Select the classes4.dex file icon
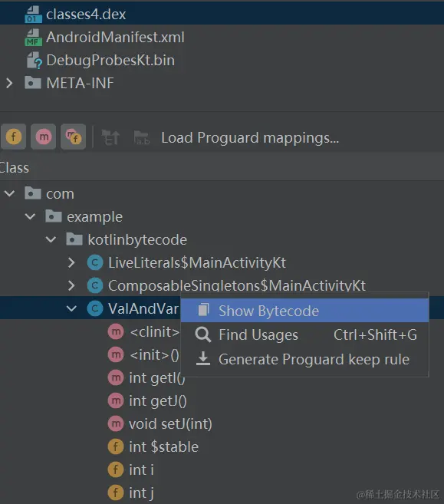The height and width of the screenshot is (504, 444). [33, 15]
